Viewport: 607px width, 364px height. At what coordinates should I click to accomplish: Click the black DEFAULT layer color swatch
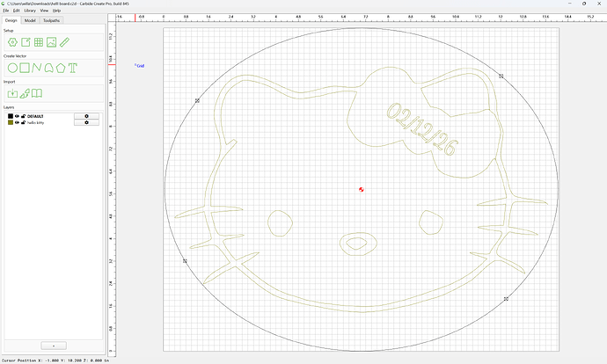coord(11,116)
